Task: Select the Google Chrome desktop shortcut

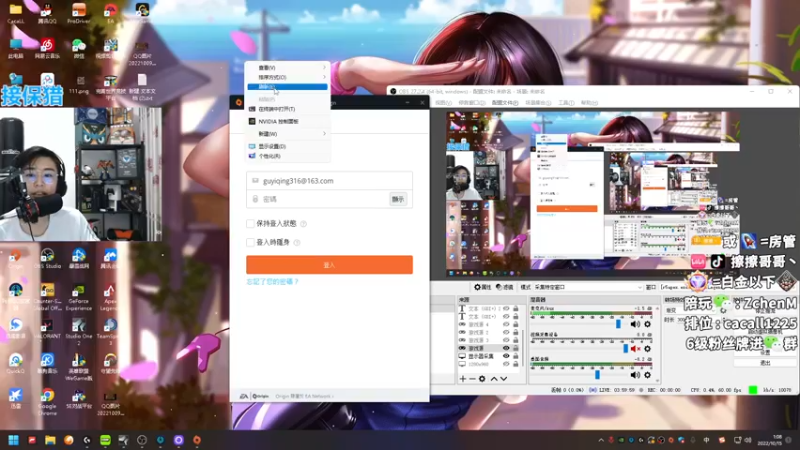Action: [x=47, y=402]
